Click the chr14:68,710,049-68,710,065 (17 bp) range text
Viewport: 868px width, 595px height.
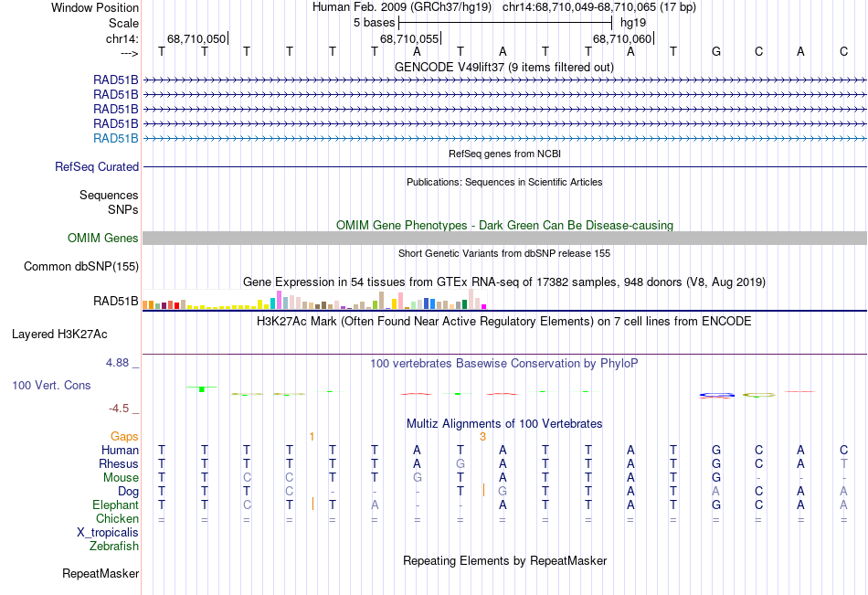(599, 7)
